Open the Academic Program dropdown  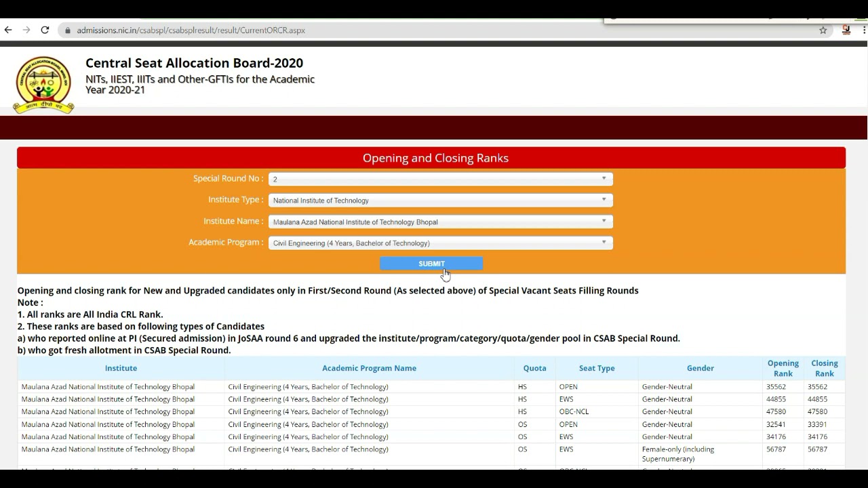pyautogui.click(x=441, y=243)
